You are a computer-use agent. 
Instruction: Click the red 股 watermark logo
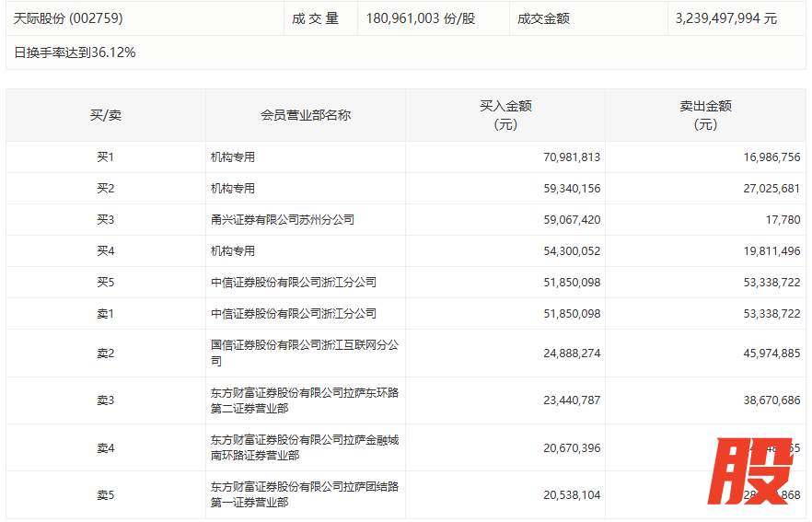[x=755, y=471]
